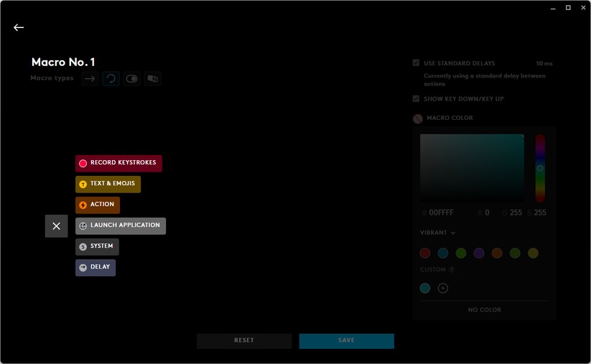Image resolution: width=591 pixels, height=364 pixels.
Task: Pick the cyan custom swatch
Action: point(425,289)
